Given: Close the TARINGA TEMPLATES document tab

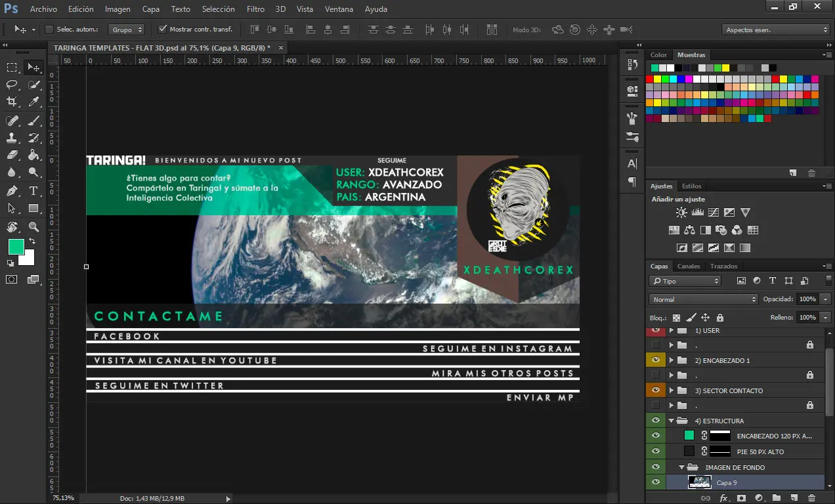Looking at the screenshot, I should click(281, 48).
